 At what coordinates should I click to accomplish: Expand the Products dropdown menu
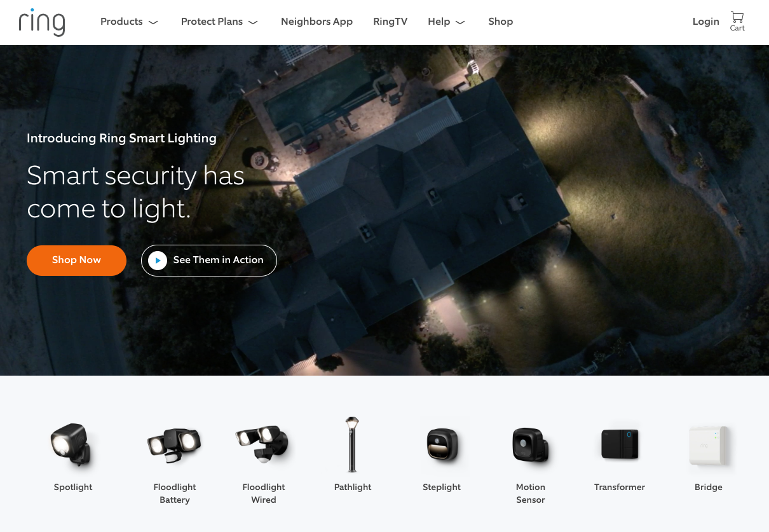pos(129,22)
